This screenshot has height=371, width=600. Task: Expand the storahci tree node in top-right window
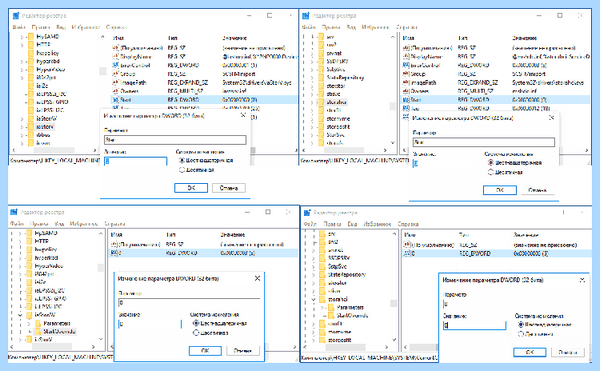[x=312, y=103]
